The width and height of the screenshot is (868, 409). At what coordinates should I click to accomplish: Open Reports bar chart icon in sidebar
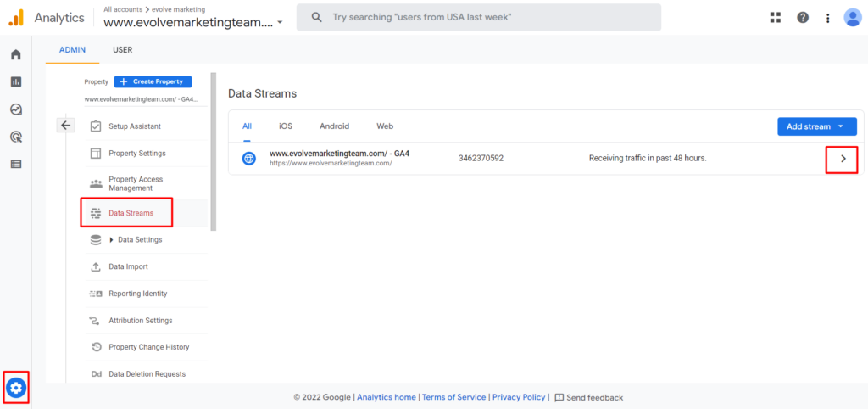coord(16,81)
